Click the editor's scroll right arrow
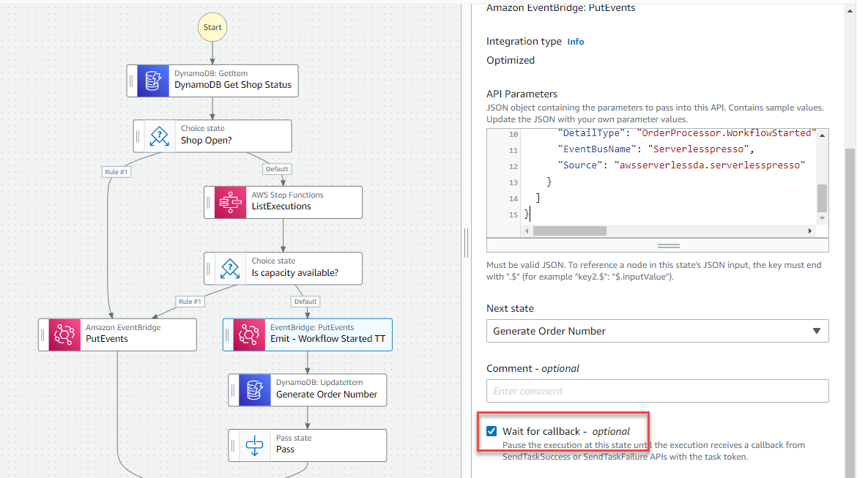Image resolution: width=868 pixels, height=478 pixels. coord(810,231)
